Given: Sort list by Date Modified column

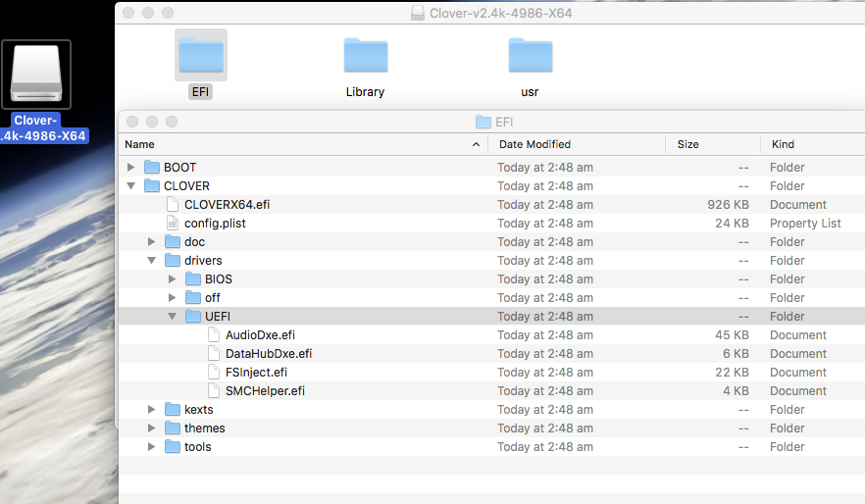Looking at the screenshot, I should click(577, 144).
